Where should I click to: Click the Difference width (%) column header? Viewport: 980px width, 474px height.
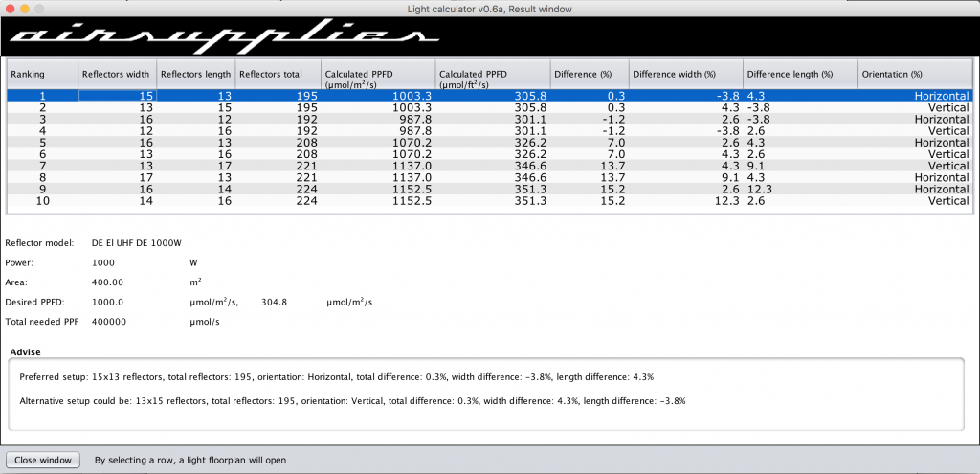coord(684,74)
